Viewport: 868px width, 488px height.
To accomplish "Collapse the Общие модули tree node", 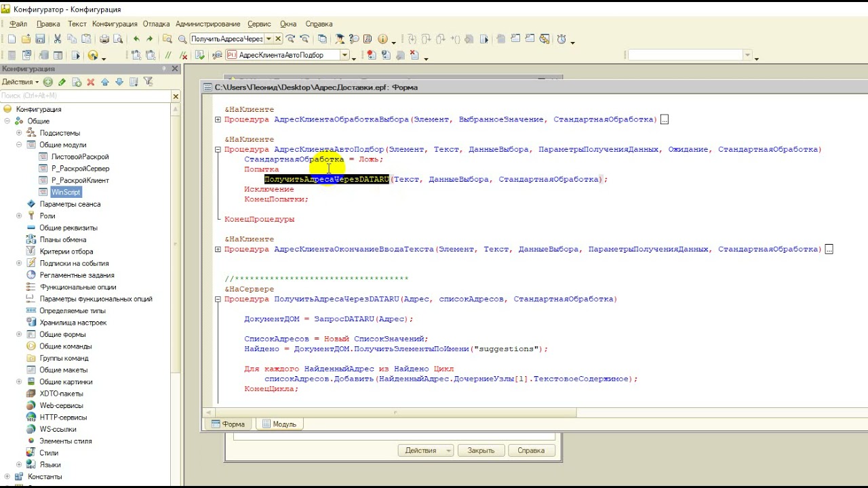I will 20,144.
